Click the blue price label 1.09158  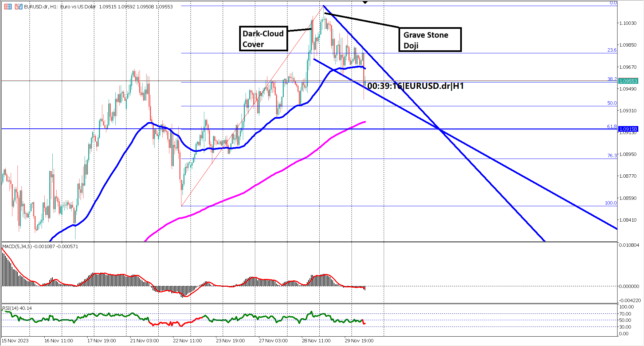tap(628, 129)
